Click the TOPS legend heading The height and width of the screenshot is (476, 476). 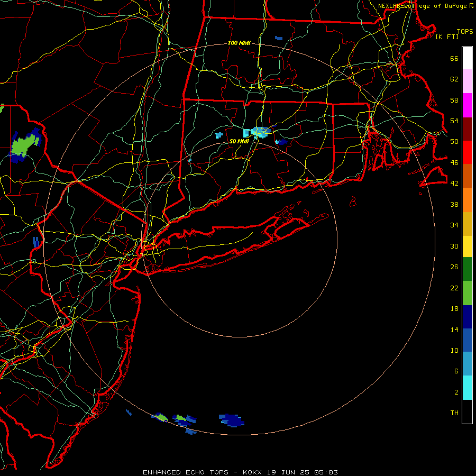pyautogui.click(x=465, y=32)
